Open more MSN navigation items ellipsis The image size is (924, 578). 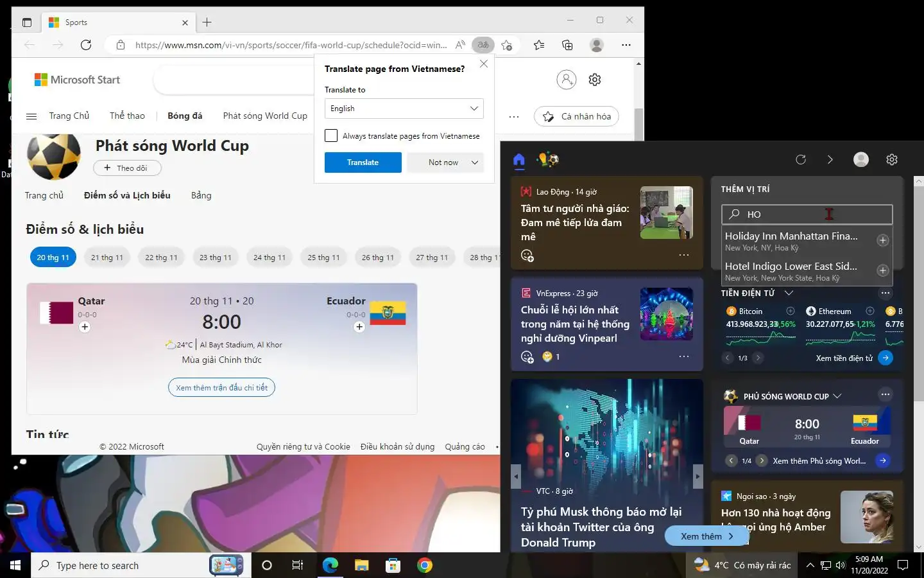(x=514, y=116)
